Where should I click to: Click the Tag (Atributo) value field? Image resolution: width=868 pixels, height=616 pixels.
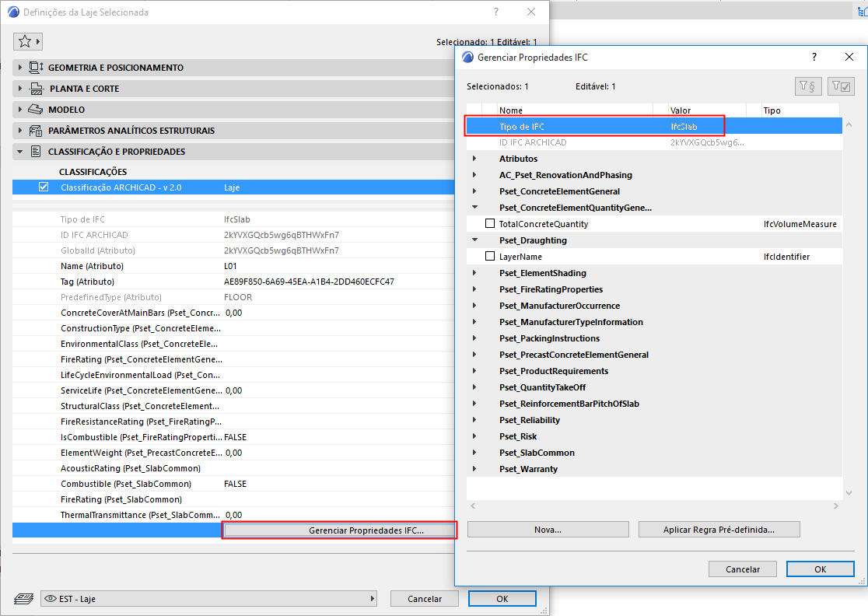309,282
